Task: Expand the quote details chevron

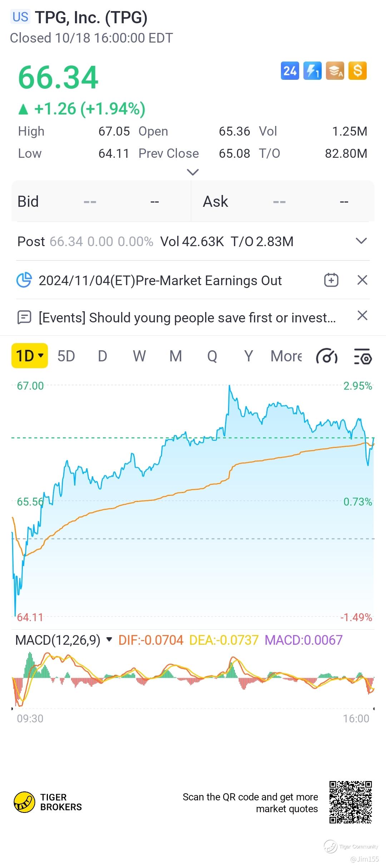Action: pyautogui.click(x=193, y=172)
